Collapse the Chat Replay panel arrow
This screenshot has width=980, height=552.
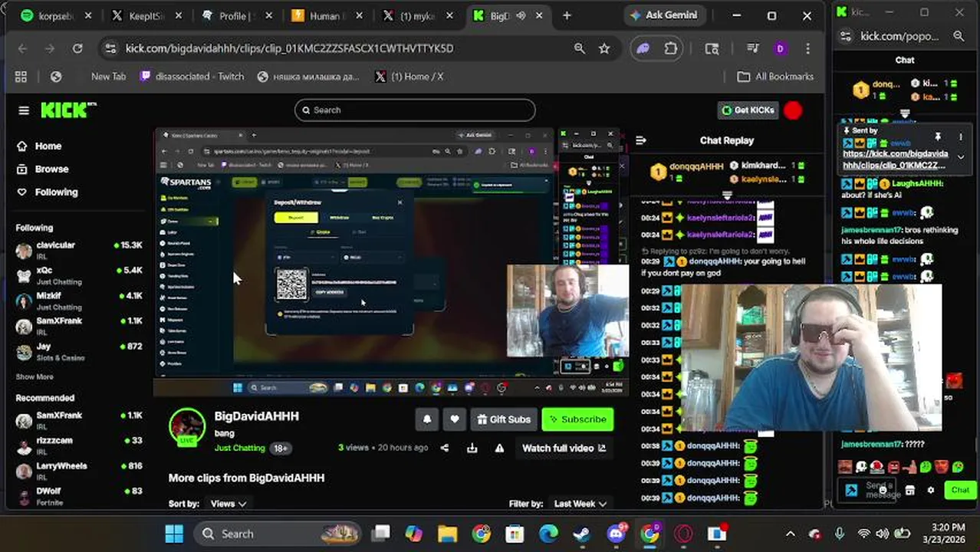641,140
